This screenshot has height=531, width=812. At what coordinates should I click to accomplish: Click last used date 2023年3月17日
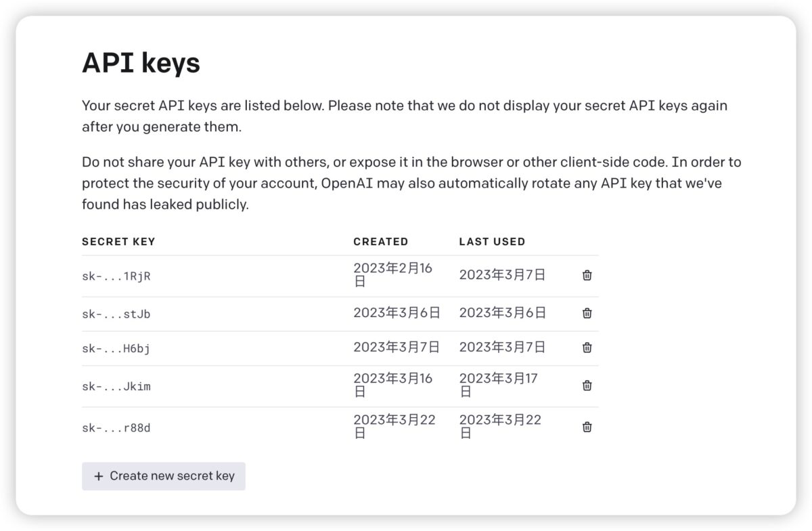[499, 385]
